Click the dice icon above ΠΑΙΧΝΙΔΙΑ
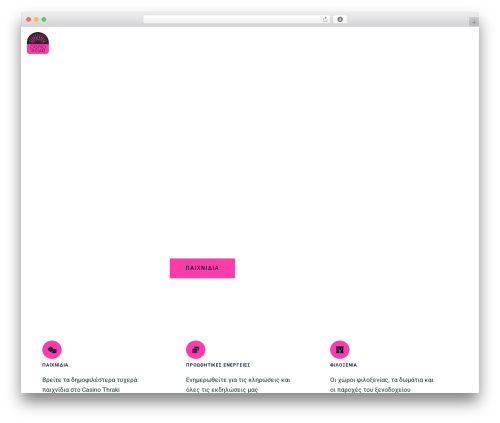 pyautogui.click(x=52, y=350)
